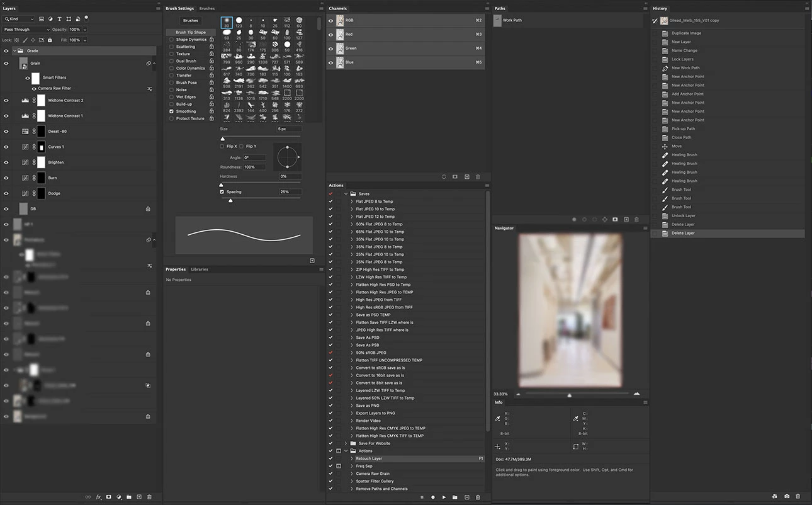
Task: Lock all attributes of the layer
Action: click(50, 40)
